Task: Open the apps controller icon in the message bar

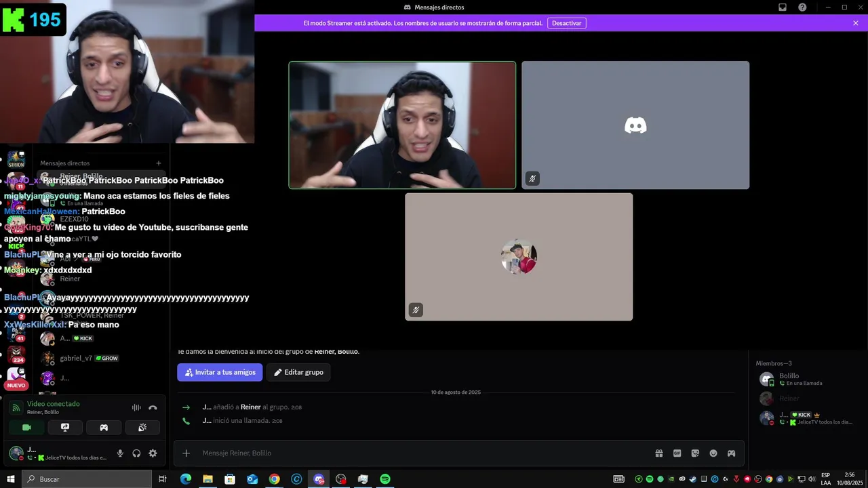Action: coord(732,453)
